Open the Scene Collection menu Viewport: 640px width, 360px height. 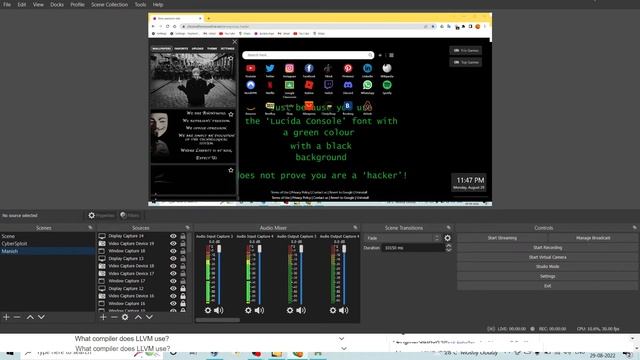(x=109, y=4)
